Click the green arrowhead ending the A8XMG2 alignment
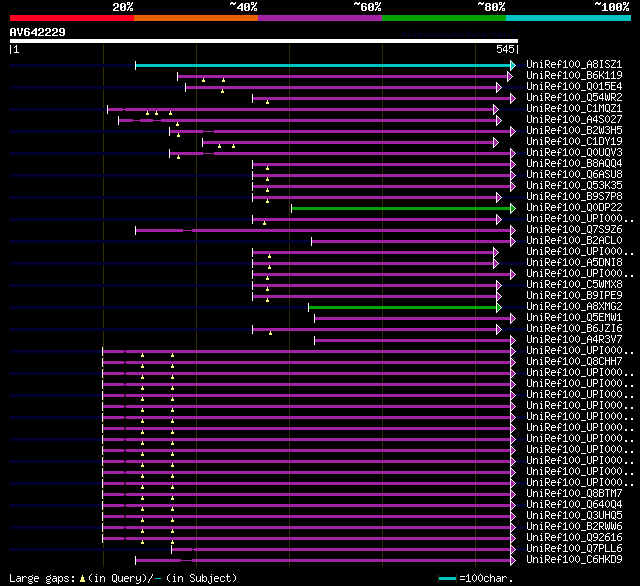Screen dimensions: 640x586 coord(499,308)
